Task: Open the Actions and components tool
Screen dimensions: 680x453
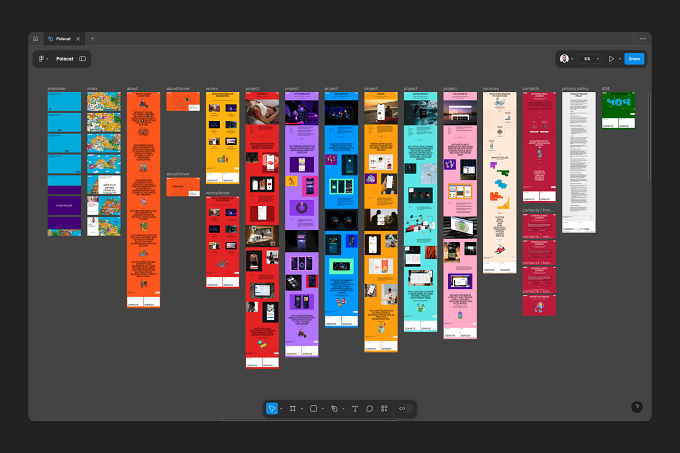Action: point(384,408)
